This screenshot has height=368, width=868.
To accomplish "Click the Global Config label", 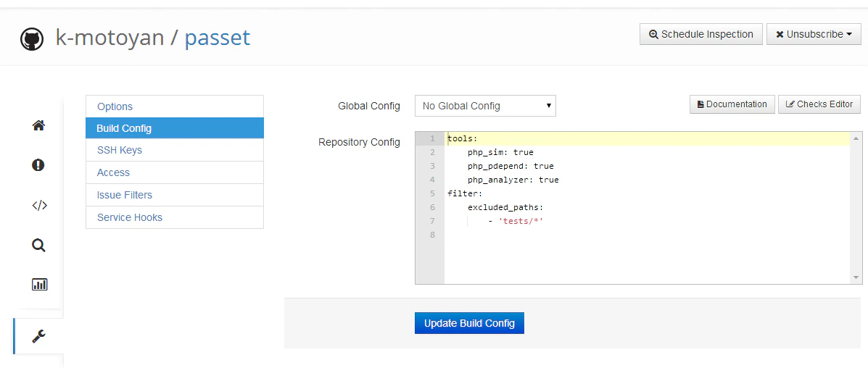I will 369,106.
